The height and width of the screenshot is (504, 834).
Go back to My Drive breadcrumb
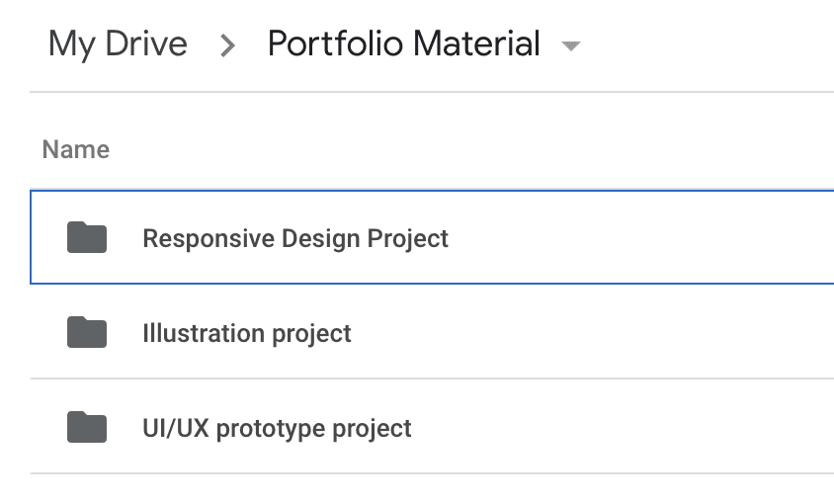click(x=118, y=43)
